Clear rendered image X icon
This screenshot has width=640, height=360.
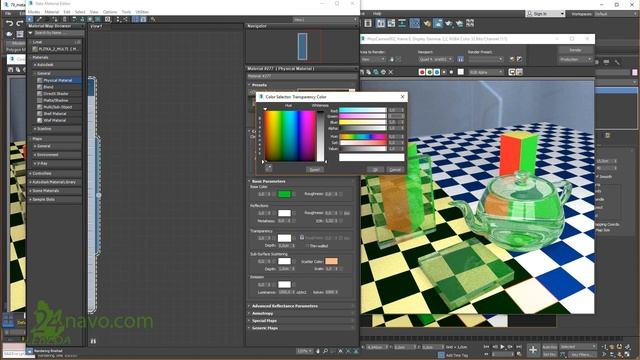click(x=391, y=72)
